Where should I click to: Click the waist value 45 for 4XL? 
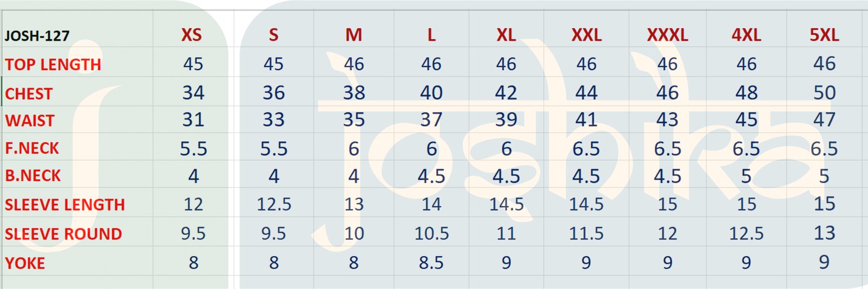[746, 120]
